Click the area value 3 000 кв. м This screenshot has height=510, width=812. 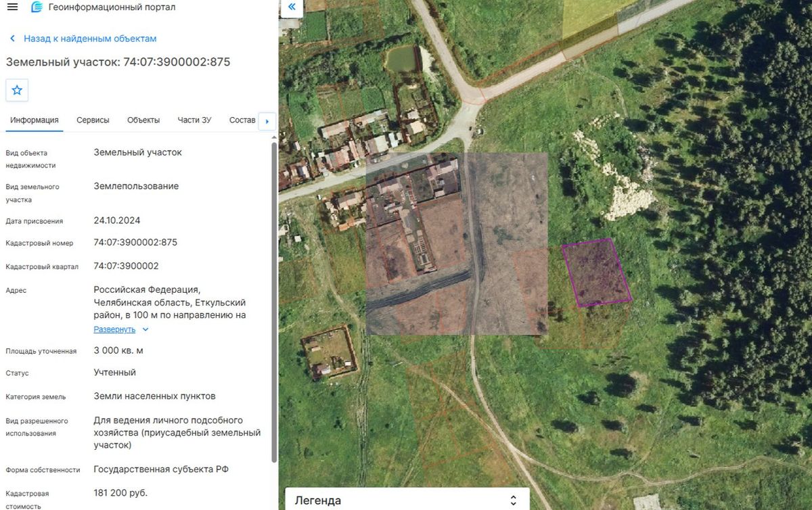118,350
